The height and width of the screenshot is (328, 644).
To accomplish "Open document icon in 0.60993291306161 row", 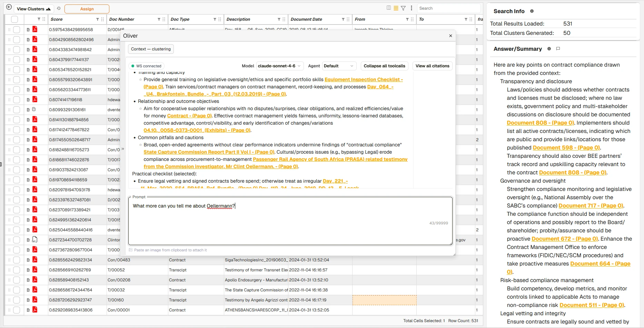I will 34,109.
